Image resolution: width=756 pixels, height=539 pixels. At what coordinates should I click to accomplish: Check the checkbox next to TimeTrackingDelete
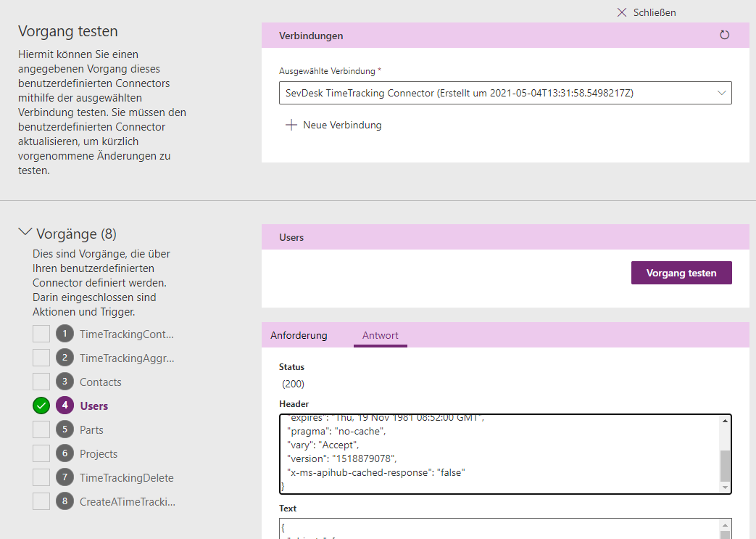point(41,477)
